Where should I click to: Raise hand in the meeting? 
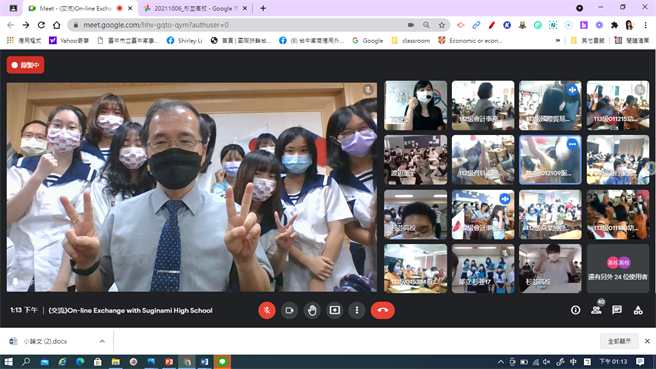(x=312, y=310)
